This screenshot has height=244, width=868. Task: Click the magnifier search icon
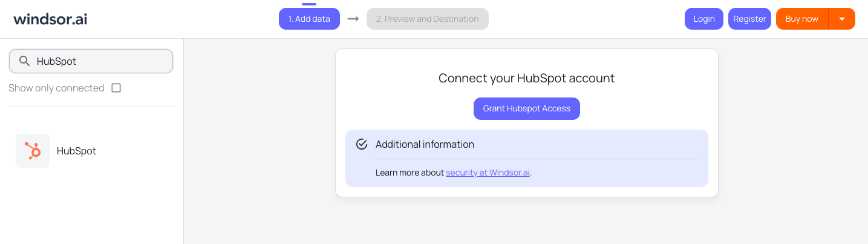pos(25,61)
